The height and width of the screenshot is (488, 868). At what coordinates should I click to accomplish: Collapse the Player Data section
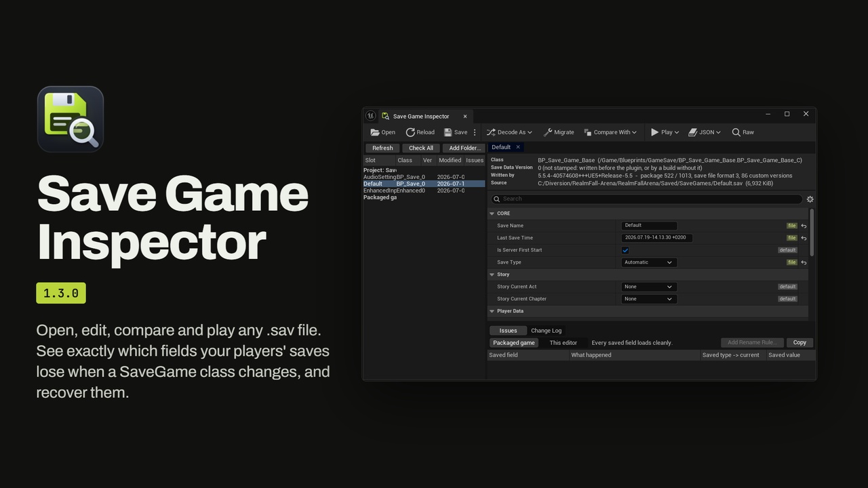pyautogui.click(x=492, y=311)
